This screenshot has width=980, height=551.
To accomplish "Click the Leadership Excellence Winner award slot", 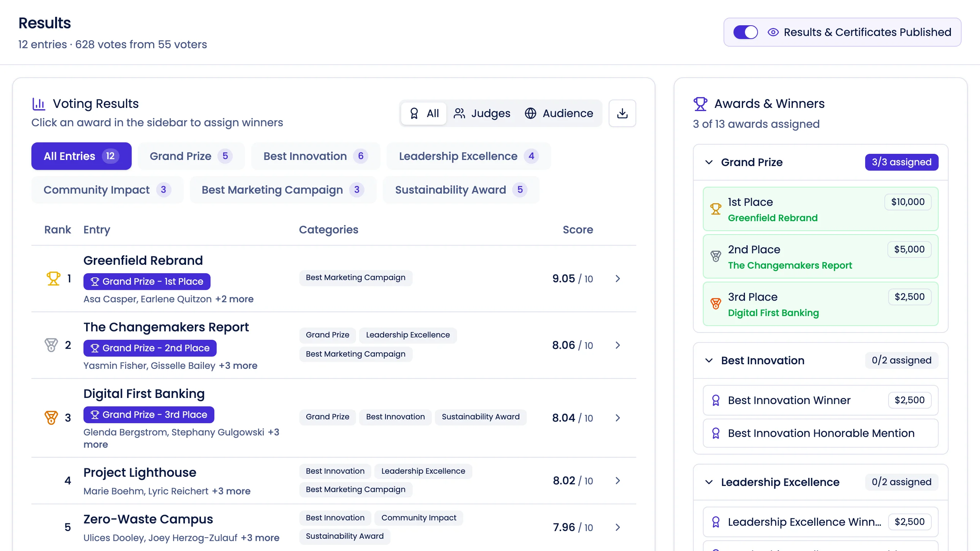I will [x=820, y=522].
